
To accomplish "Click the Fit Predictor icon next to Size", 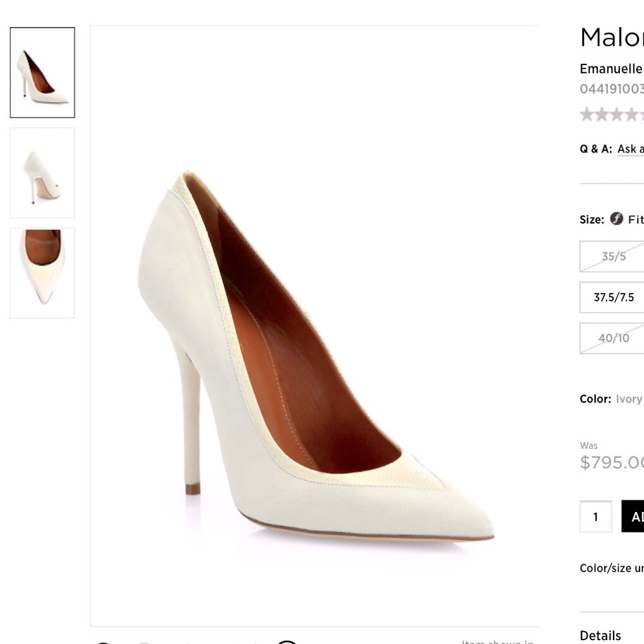I will pyautogui.click(x=616, y=219).
